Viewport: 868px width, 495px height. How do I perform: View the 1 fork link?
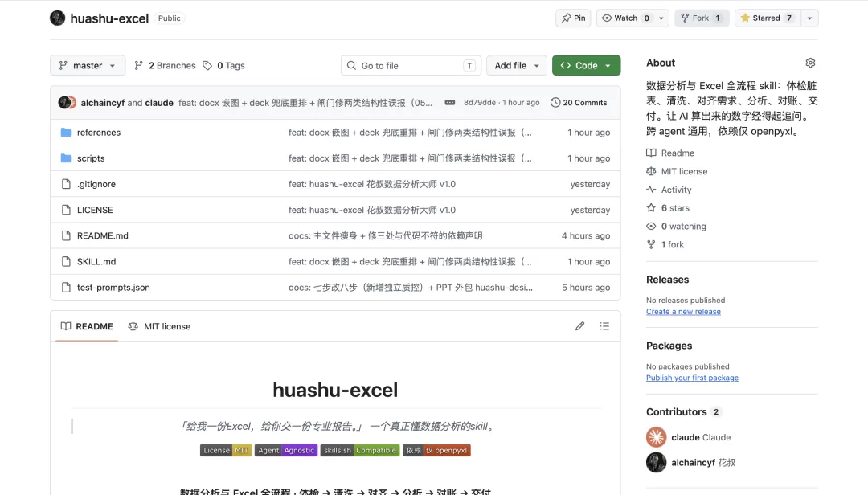(665, 244)
